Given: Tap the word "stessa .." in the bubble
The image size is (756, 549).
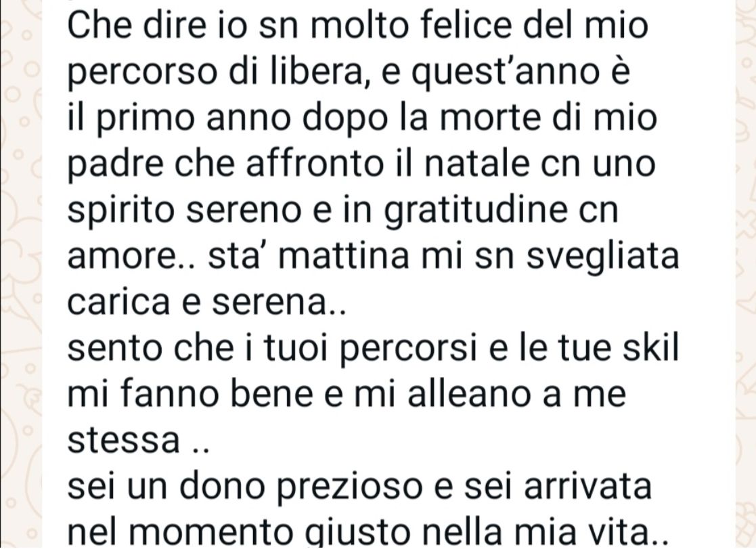Looking at the screenshot, I should coord(138,441).
